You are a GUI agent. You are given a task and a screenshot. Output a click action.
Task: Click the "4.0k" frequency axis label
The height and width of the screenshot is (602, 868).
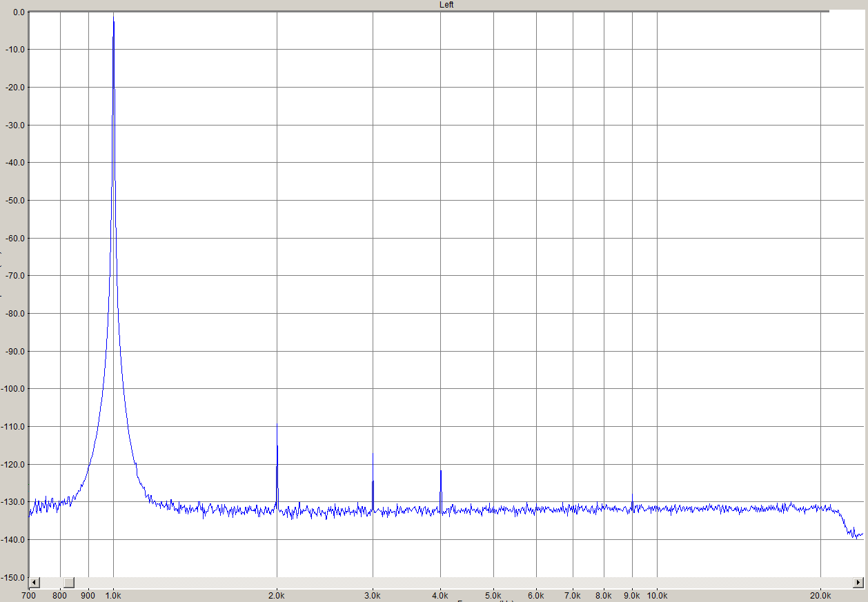[440, 595]
